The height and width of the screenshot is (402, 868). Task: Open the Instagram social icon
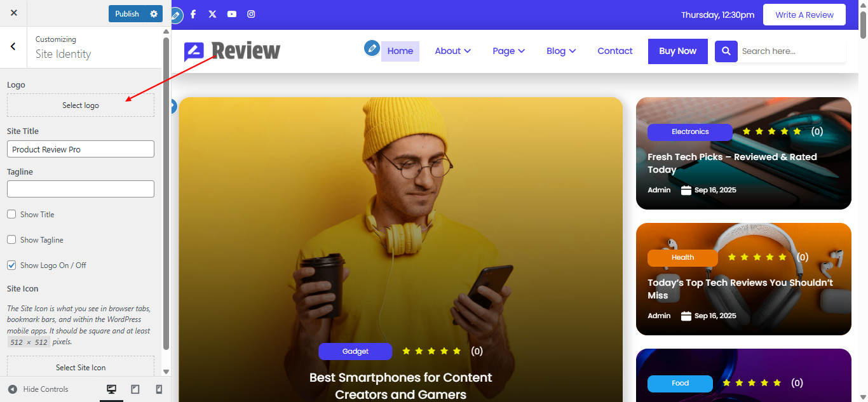[x=251, y=14]
